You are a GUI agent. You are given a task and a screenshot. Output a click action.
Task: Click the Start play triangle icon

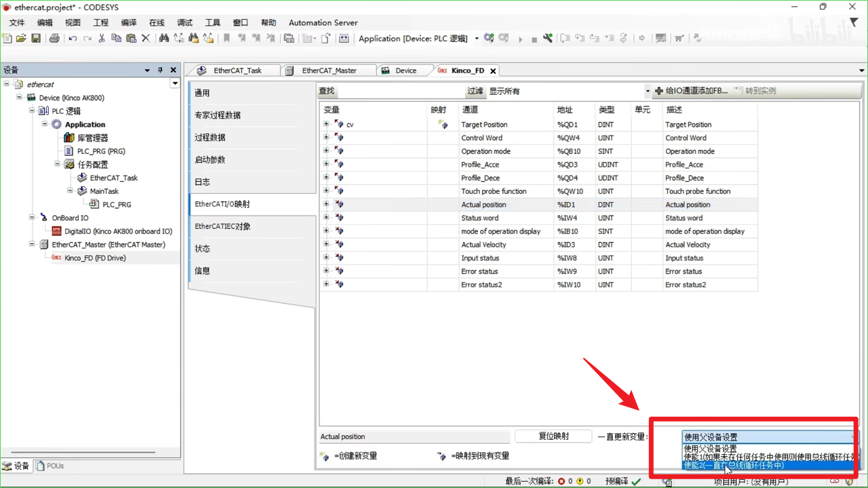tap(520, 39)
